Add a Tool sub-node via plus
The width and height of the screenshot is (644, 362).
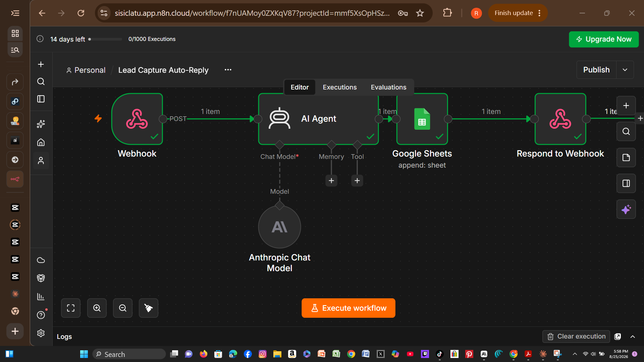click(357, 181)
